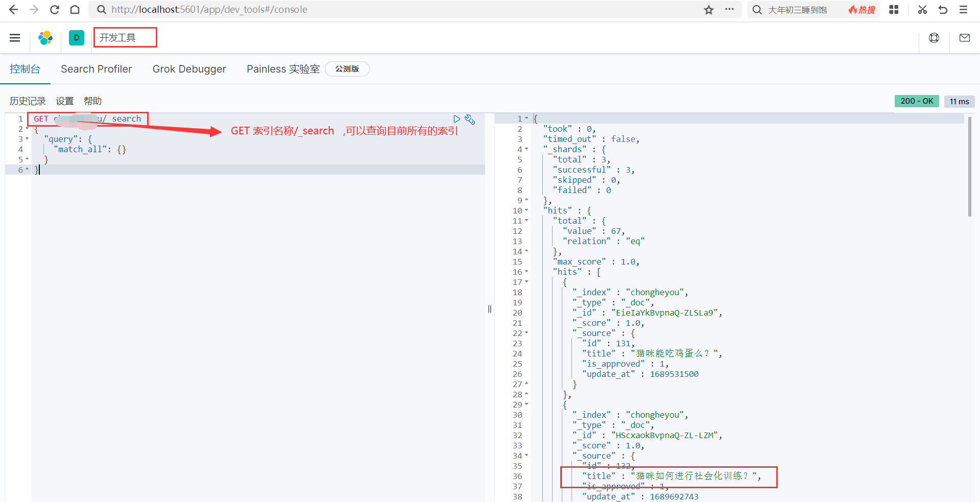Open the Grok Debugger tab
980x502 pixels.
189,69
